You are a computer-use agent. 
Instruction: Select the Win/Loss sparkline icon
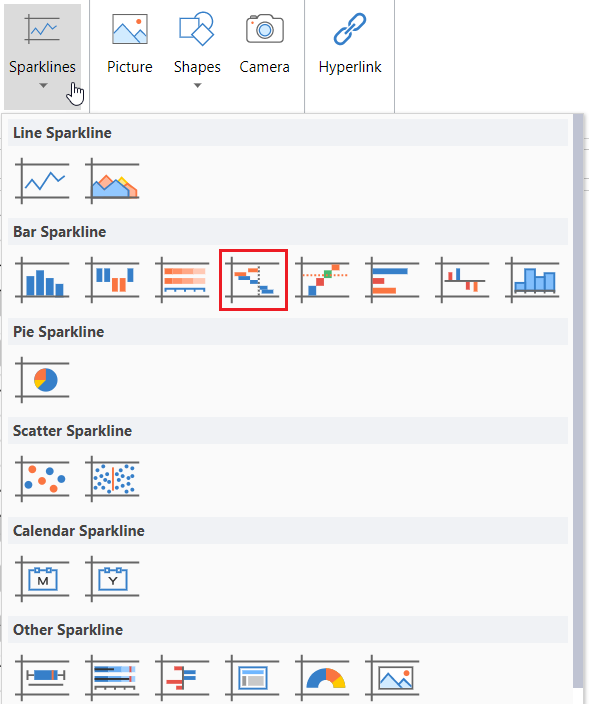click(x=112, y=280)
